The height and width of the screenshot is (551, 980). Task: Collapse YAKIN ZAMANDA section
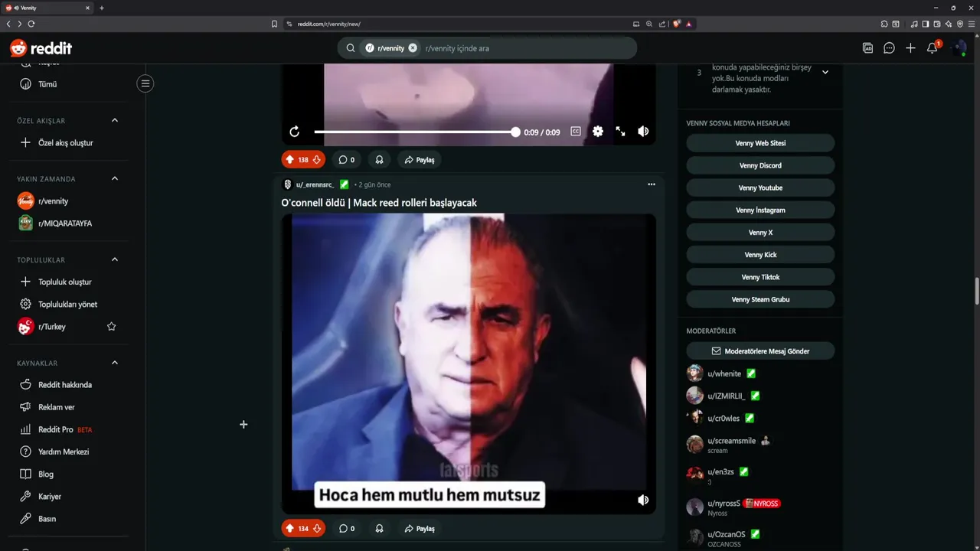point(115,178)
